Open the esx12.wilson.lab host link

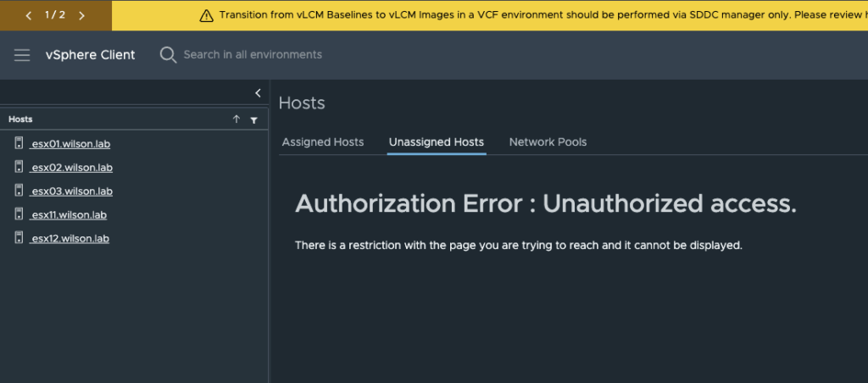[70, 239]
